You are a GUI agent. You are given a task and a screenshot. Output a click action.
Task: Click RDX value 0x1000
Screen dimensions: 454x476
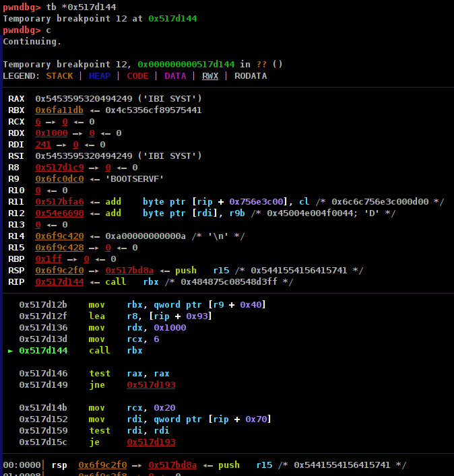pos(51,133)
